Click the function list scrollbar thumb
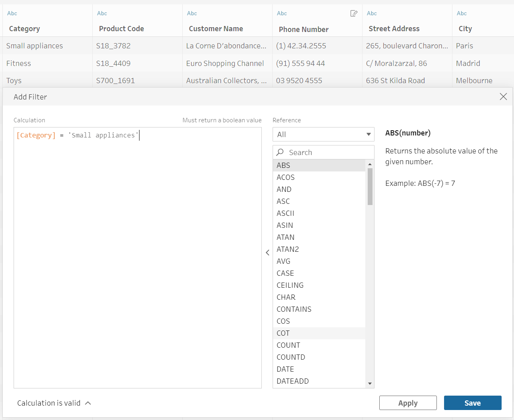Viewport: 514px width, 420px height. pyautogui.click(x=370, y=186)
